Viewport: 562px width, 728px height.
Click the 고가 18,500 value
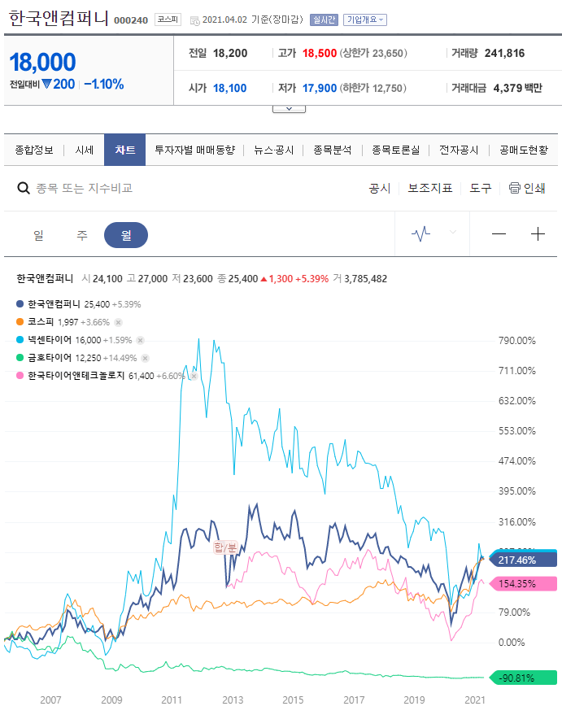click(320, 54)
